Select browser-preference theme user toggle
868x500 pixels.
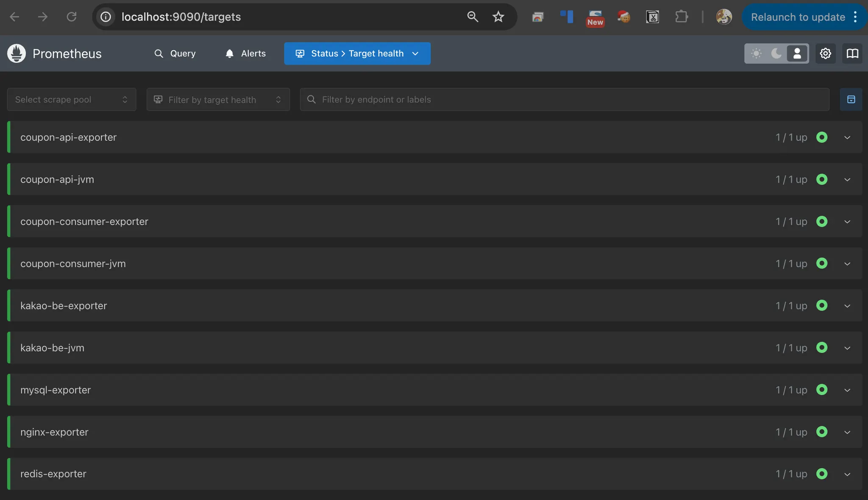(797, 53)
